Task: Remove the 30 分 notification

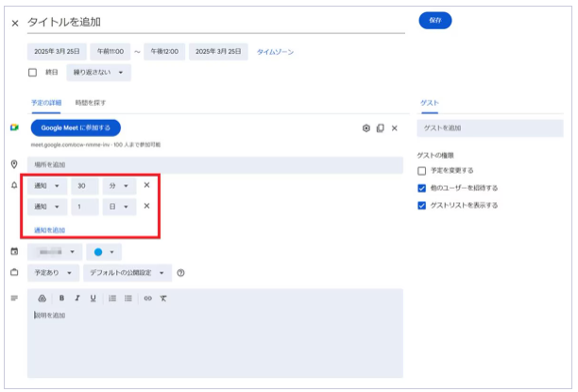Action: [146, 186]
